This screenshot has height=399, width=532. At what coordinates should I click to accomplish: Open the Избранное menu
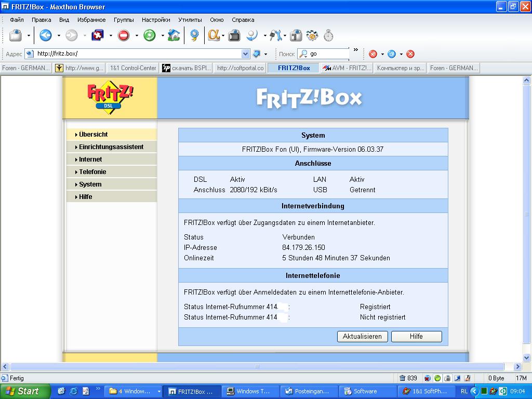[x=91, y=20]
